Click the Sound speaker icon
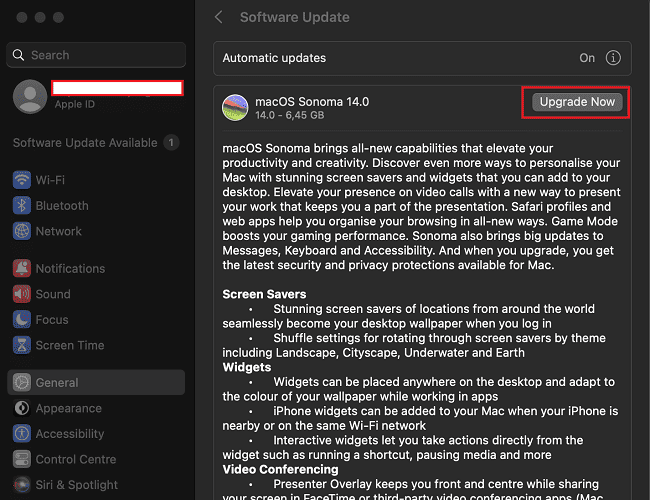Screen dimensions: 650x500 tap(22, 294)
